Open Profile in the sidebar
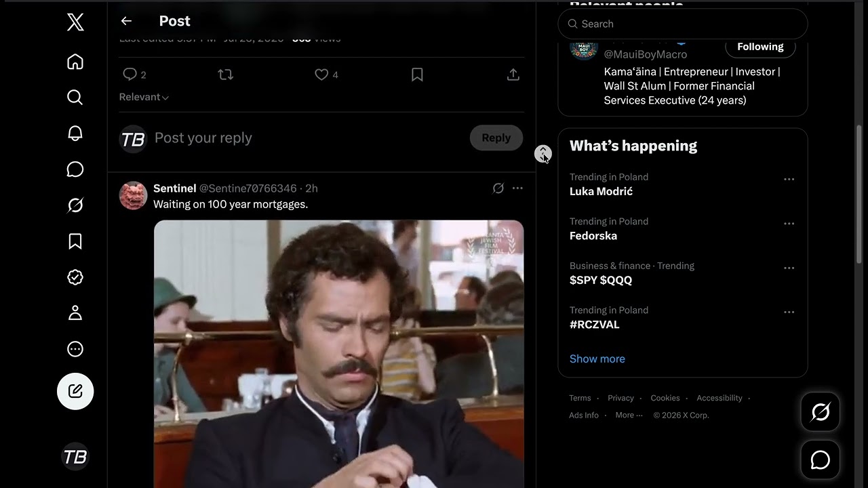 (x=75, y=313)
